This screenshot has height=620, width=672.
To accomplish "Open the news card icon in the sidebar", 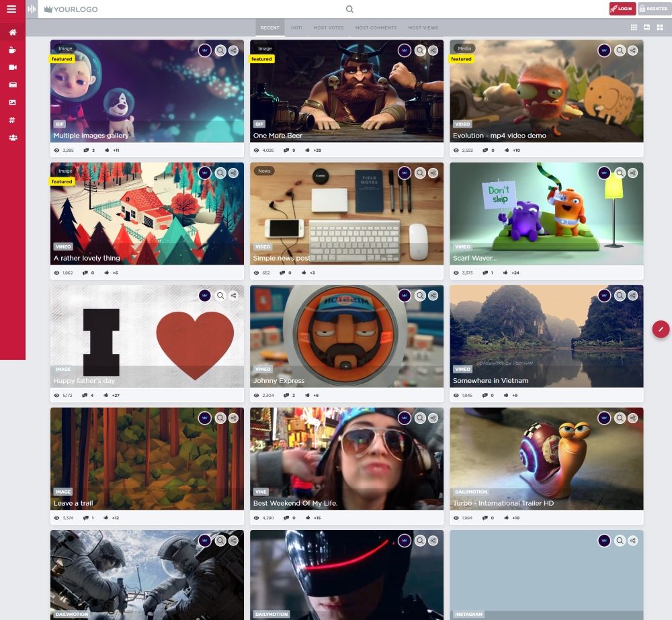I will tap(13, 85).
